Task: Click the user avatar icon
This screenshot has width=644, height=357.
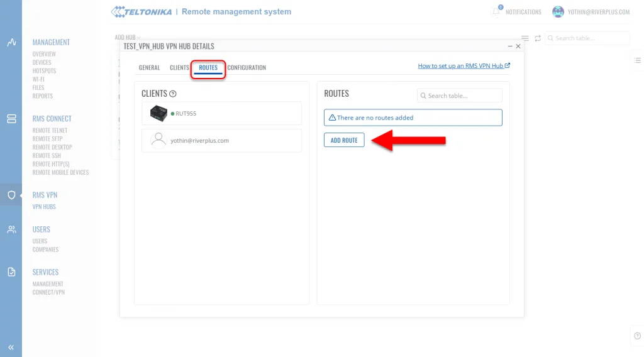Action: (558, 12)
